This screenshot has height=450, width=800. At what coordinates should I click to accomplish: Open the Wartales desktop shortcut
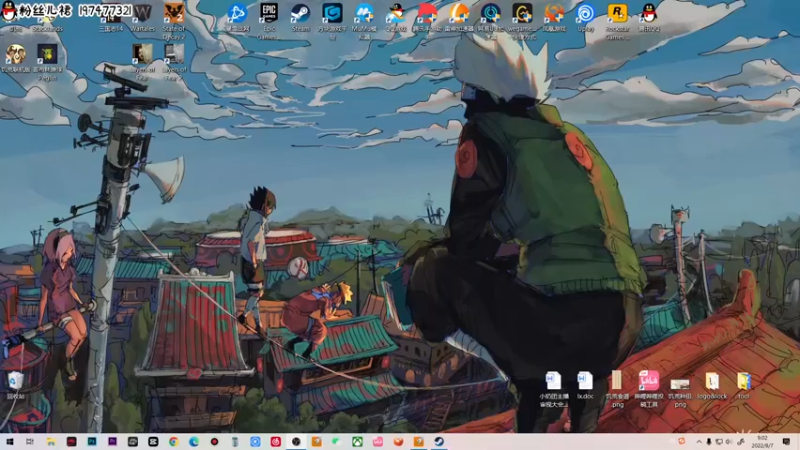pyautogui.click(x=142, y=16)
